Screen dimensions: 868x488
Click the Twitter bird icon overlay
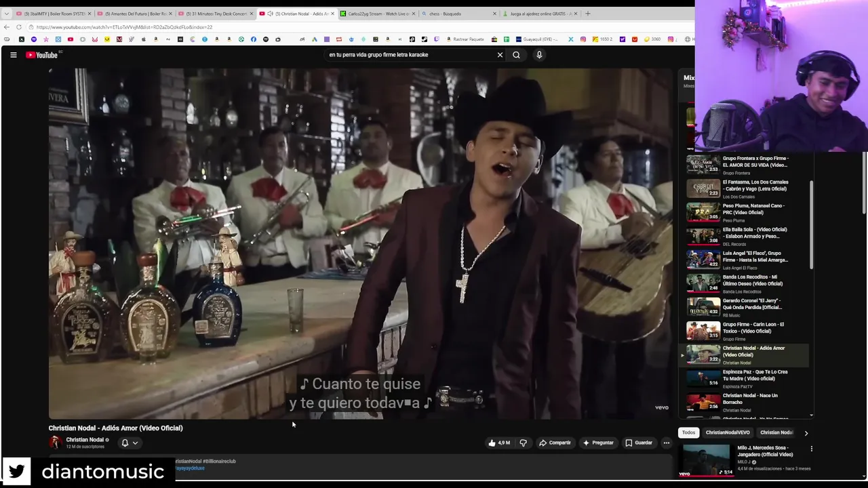pos(16,470)
